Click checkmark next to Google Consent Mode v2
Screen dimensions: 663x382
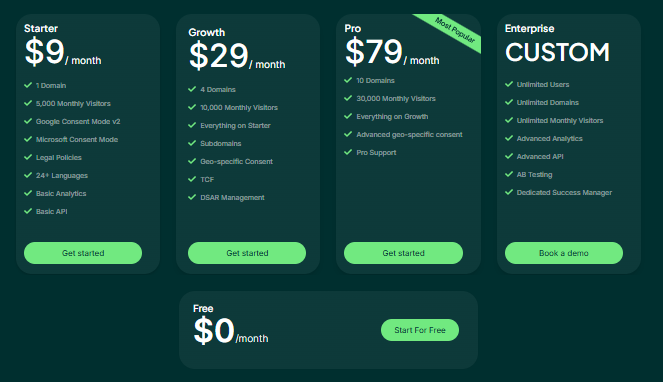tap(28, 121)
